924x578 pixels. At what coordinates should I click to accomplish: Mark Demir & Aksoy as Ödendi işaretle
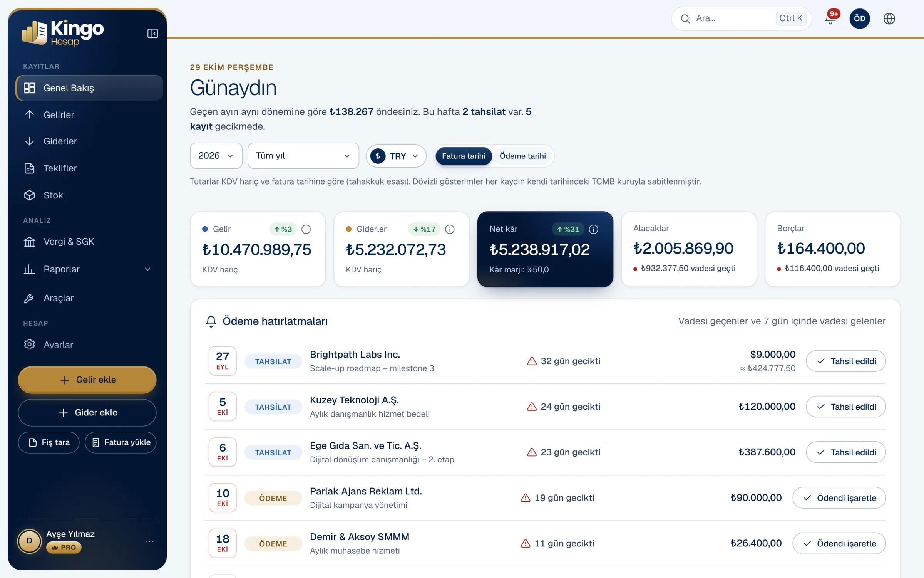pos(839,544)
